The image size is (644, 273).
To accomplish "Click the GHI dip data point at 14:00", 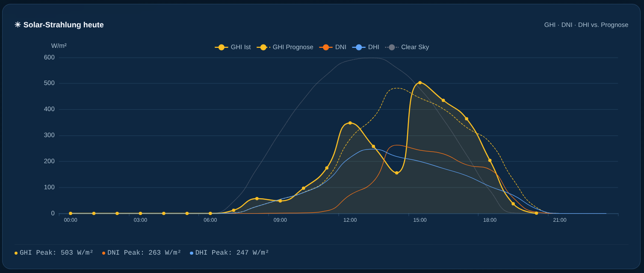I will (397, 173).
